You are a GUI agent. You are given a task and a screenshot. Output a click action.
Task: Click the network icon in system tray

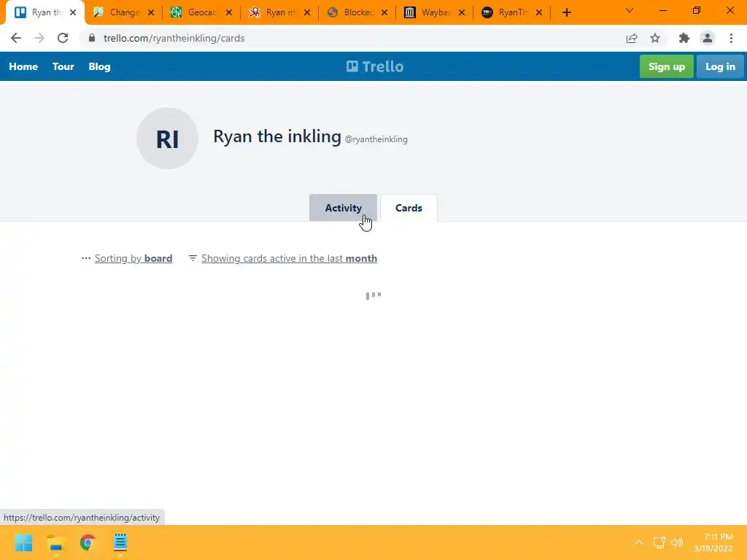click(659, 542)
